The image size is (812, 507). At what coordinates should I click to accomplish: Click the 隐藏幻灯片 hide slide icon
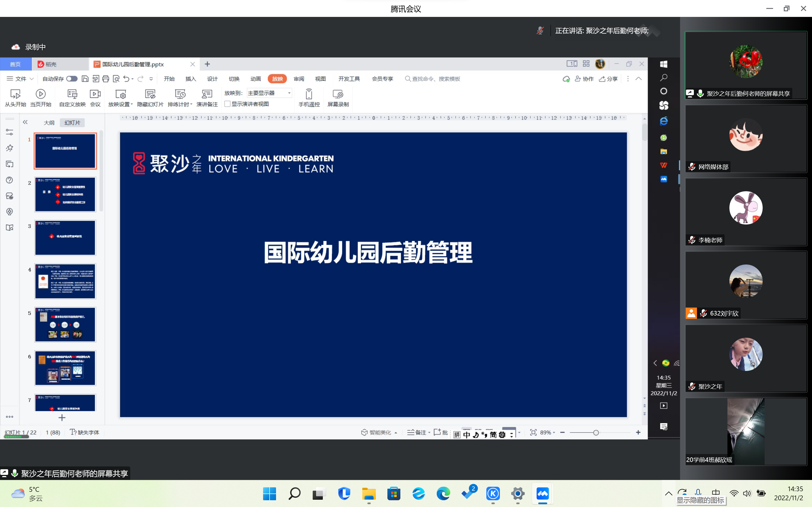pos(150,94)
